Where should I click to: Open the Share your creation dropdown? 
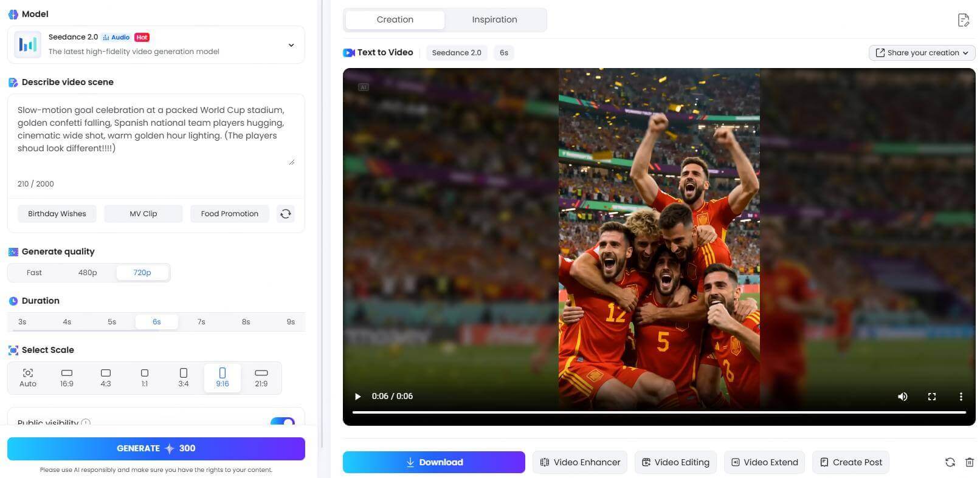tap(922, 53)
